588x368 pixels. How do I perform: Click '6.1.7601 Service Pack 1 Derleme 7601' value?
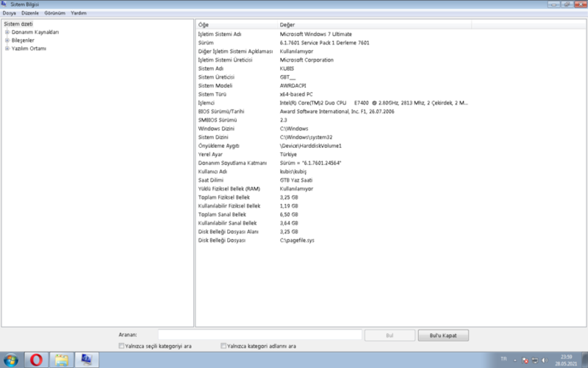[x=324, y=43]
